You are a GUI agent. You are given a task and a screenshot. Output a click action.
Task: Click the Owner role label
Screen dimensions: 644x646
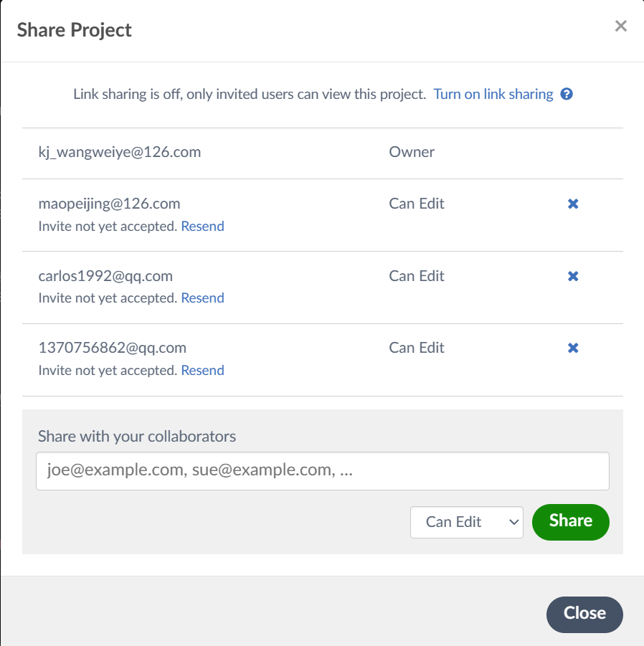pyautogui.click(x=412, y=152)
